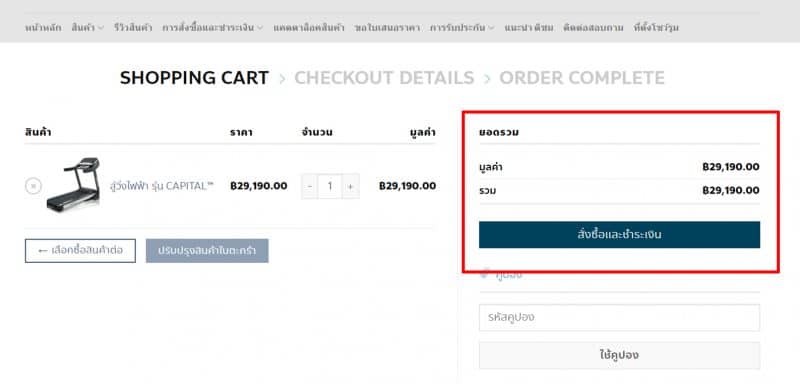
Task: Click the coupon tag icon
Action: [x=485, y=273]
